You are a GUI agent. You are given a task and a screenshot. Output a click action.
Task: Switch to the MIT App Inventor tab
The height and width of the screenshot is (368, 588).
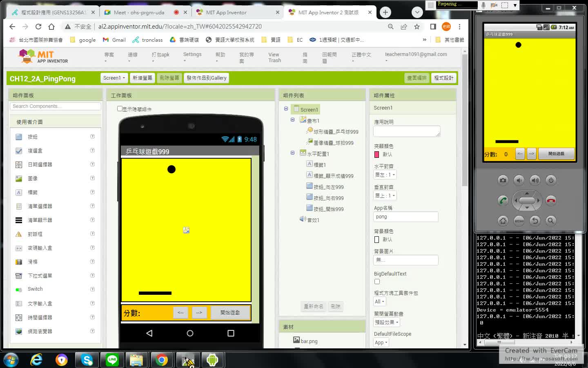coord(227,12)
